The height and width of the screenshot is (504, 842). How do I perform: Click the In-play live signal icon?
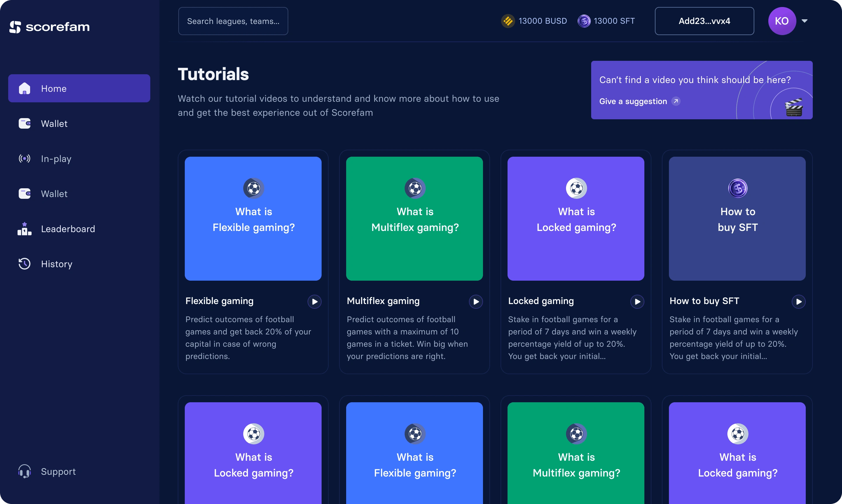[25, 159]
